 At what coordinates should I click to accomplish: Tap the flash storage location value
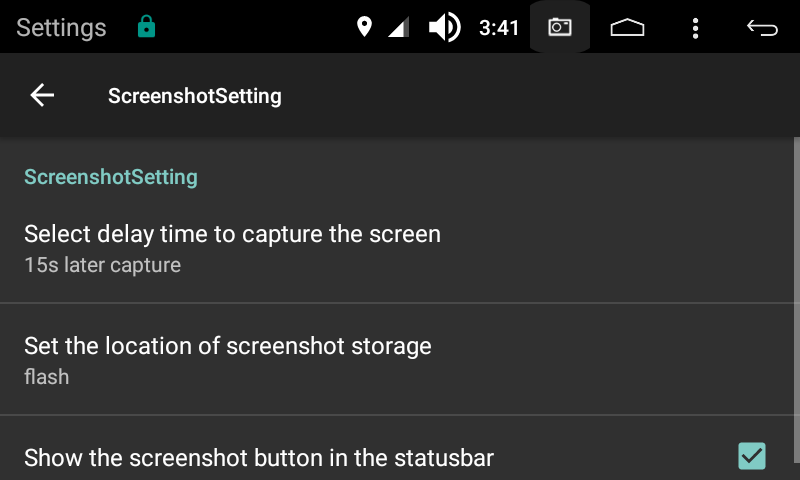click(46, 376)
